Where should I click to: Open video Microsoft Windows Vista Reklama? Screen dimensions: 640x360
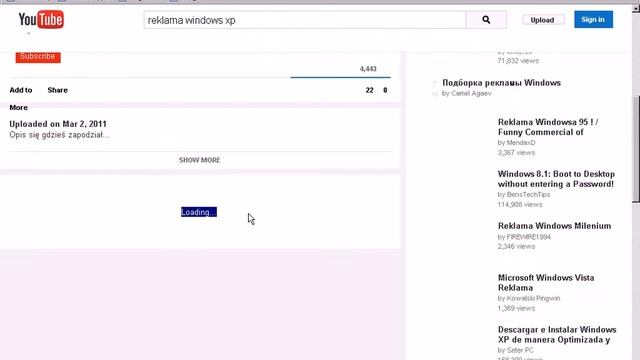pos(546,282)
